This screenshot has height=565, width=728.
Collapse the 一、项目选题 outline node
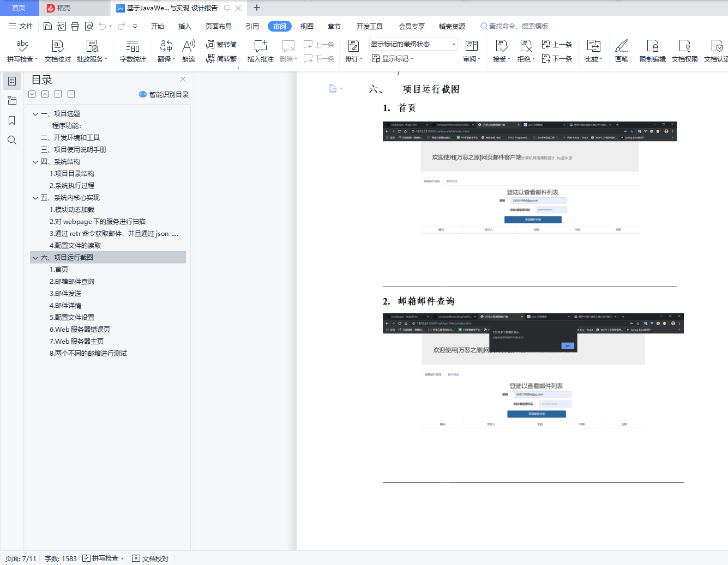click(35, 114)
